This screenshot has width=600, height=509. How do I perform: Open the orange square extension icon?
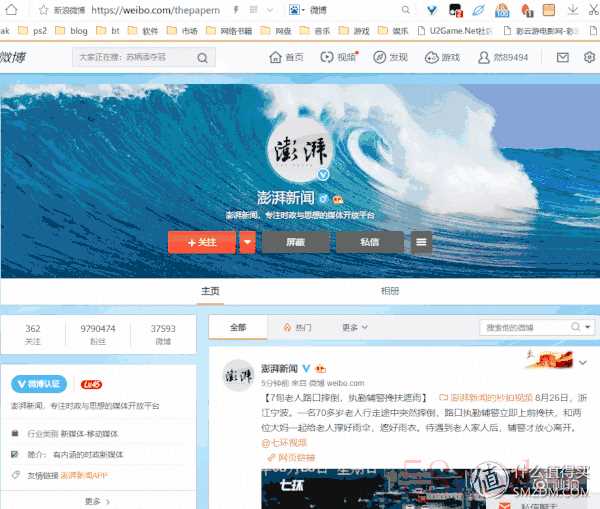[x=549, y=10]
